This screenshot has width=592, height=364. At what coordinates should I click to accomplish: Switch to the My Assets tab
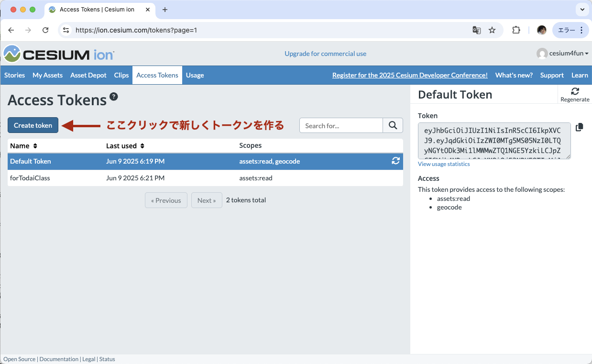coord(47,75)
